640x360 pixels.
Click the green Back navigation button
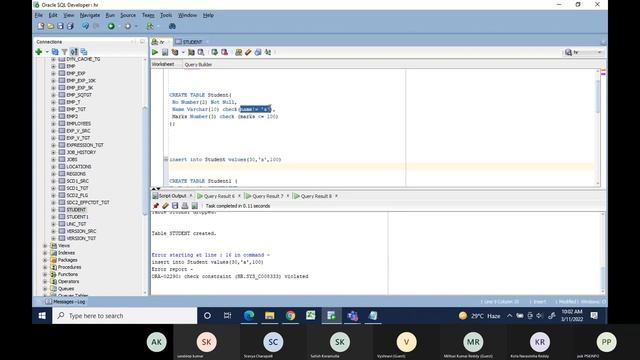tap(111, 26)
